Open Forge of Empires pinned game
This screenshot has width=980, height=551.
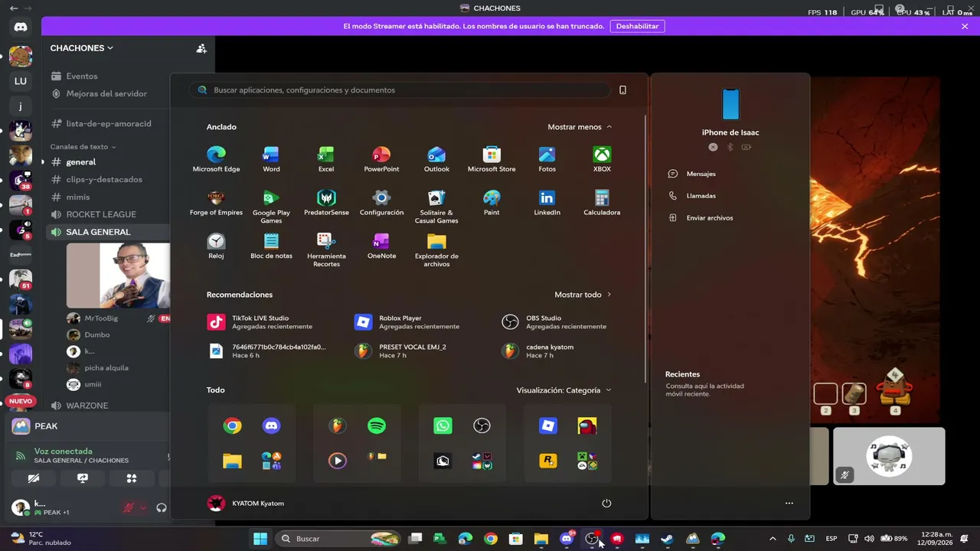click(216, 203)
